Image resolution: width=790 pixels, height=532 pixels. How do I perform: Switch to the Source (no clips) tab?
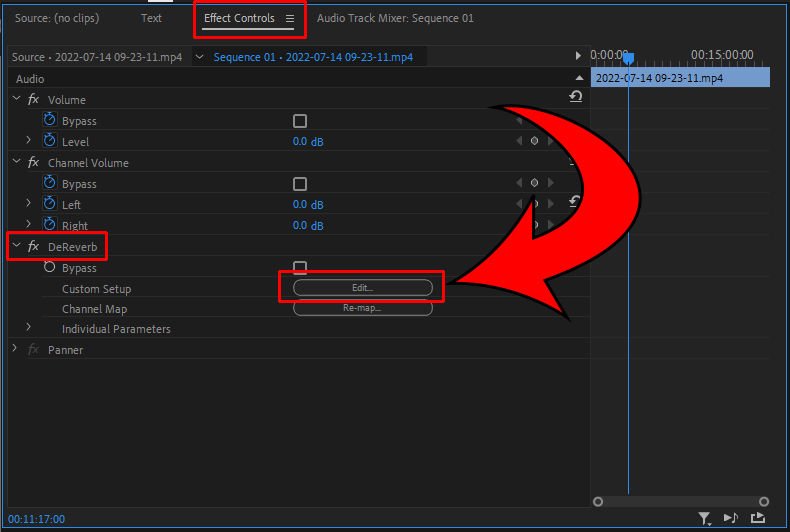(x=57, y=18)
